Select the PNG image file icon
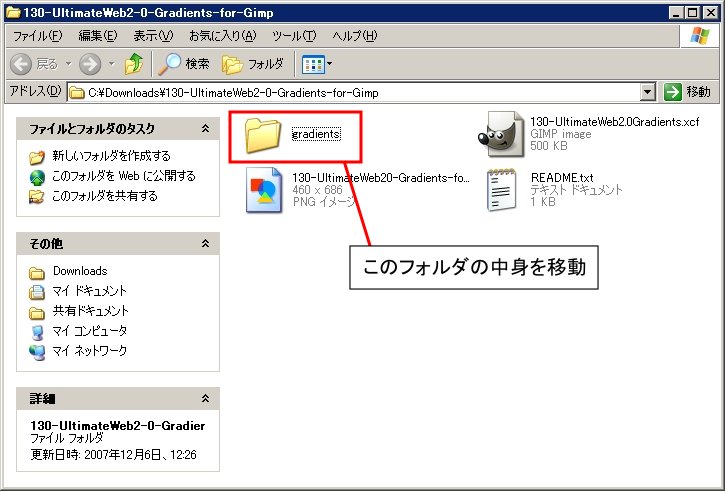 coord(264,190)
